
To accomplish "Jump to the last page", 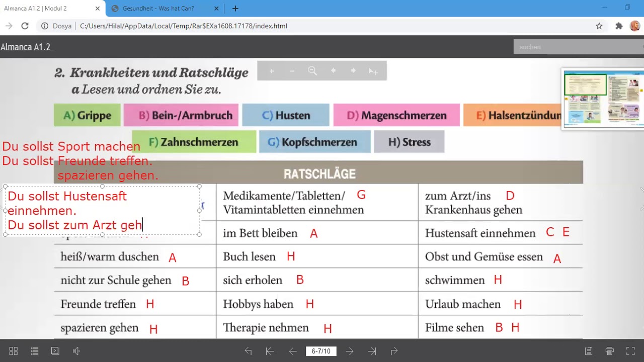I will [x=372, y=351].
